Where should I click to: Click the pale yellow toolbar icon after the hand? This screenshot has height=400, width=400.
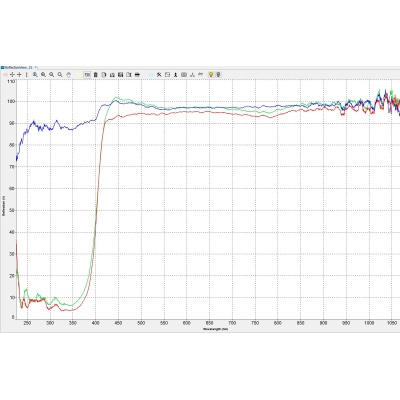coord(79,75)
